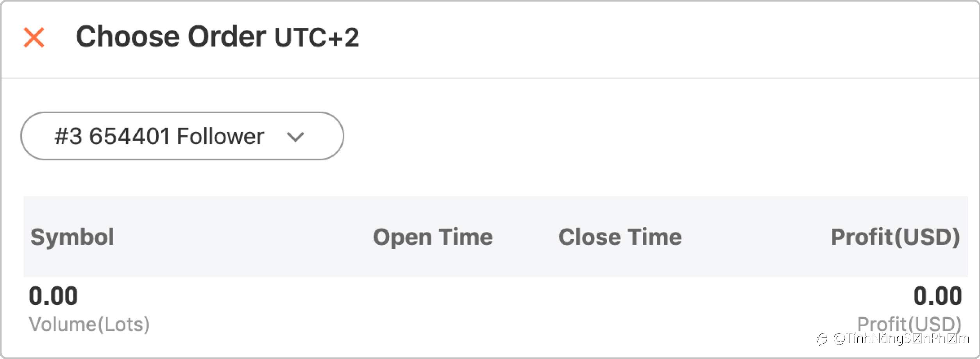Screen dimensions: 980x359
Task: Click the UTC+2 timezone label
Action: coord(317,37)
